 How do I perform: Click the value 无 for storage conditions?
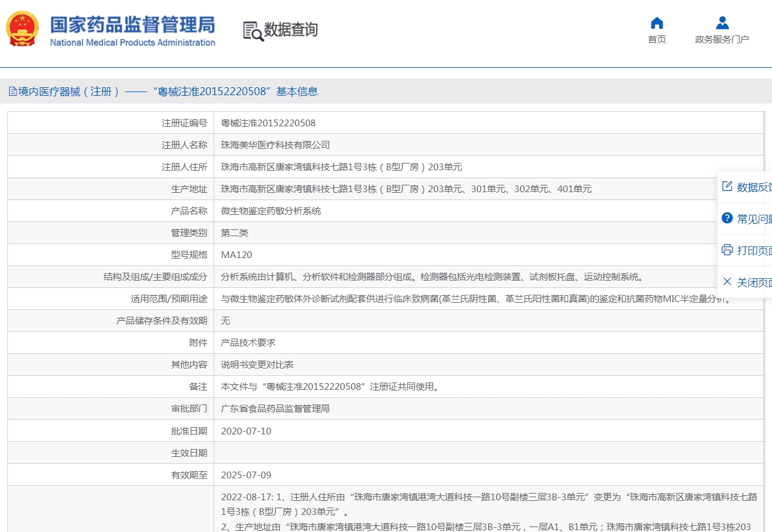click(225, 321)
